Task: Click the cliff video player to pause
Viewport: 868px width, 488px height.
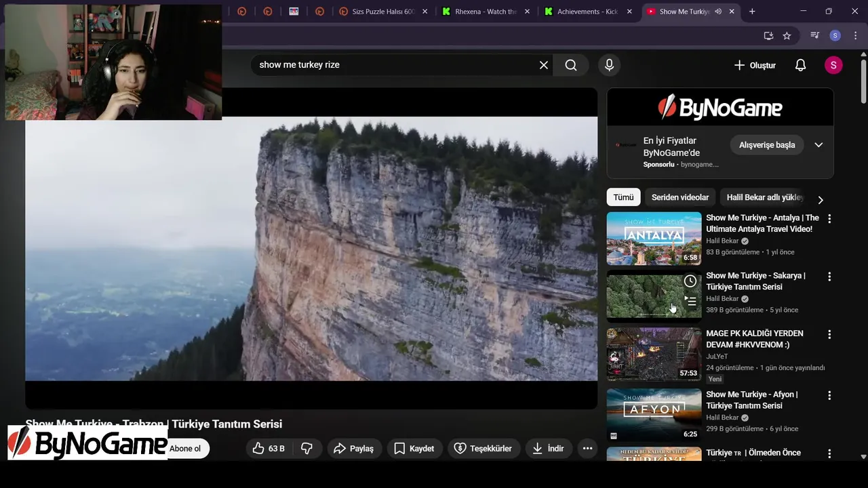Action: click(x=311, y=248)
